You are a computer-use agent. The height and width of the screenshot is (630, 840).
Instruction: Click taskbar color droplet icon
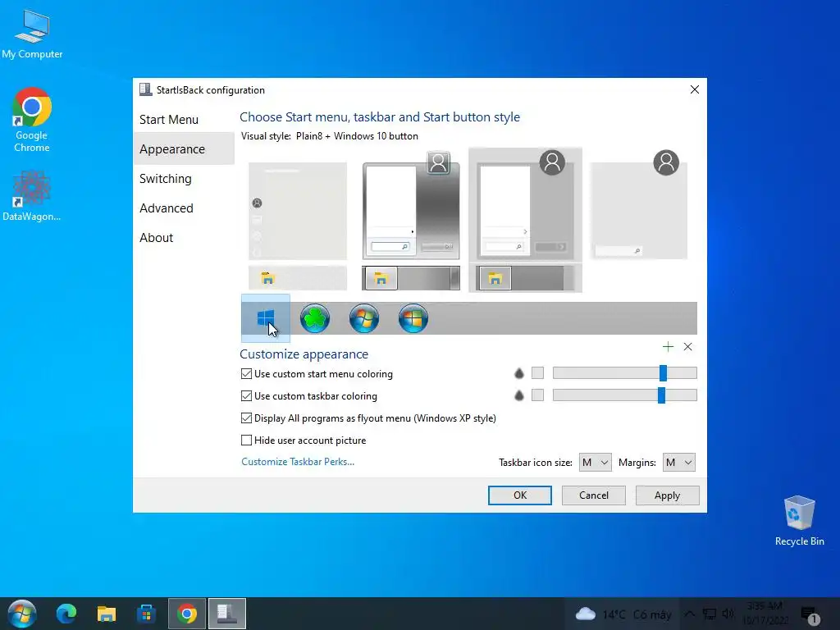(x=519, y=395)
